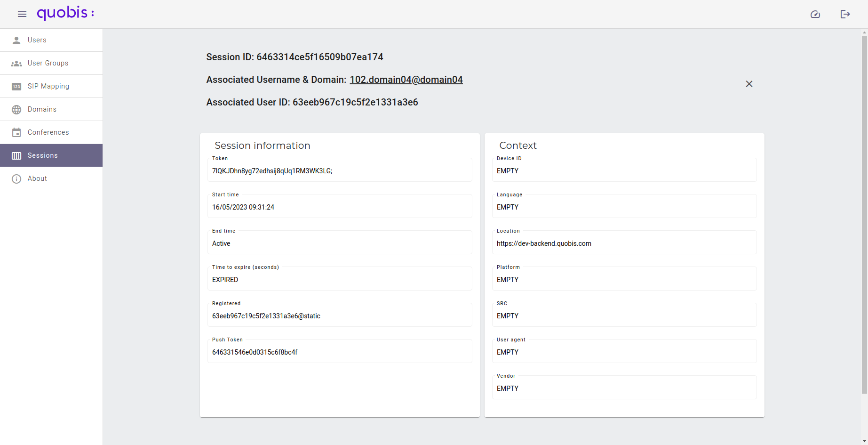Open the About page
This screenshot has height=445, width=868.
click(x=51, y=178)
